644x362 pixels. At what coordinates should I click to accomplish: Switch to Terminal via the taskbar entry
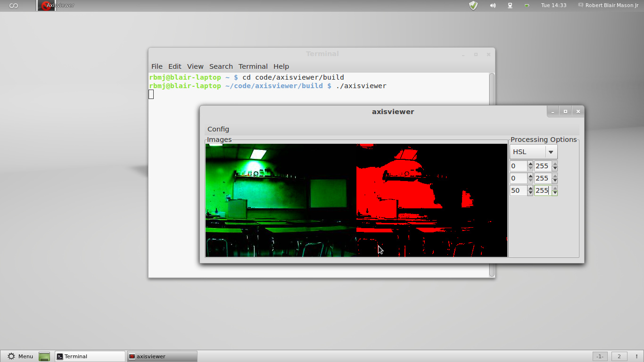90,356
